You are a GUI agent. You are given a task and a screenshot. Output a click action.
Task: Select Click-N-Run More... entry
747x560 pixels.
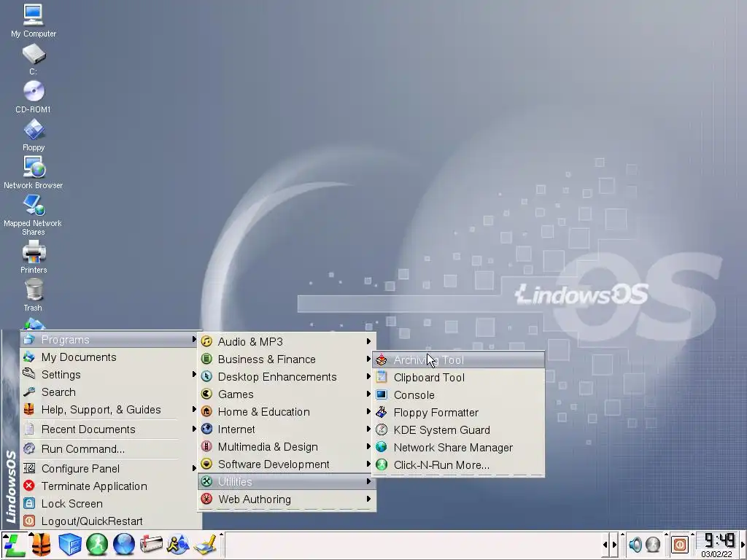[x=458, y=464]
